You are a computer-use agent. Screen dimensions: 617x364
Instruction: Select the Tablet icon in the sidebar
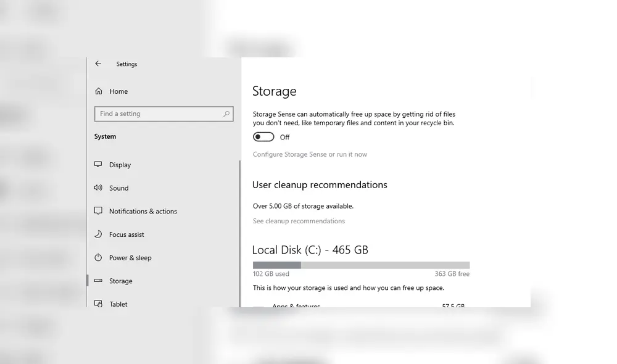(x=99, y=304)
